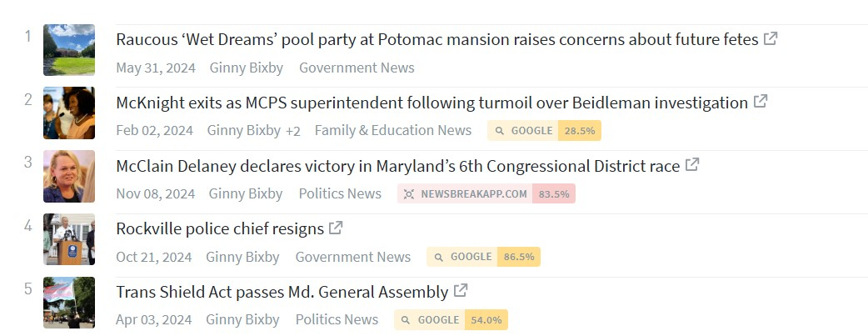Open Trans Shield Act passes headline
Image resolution: width=868 pixels, height=336 pixels.
click(282, 292)
